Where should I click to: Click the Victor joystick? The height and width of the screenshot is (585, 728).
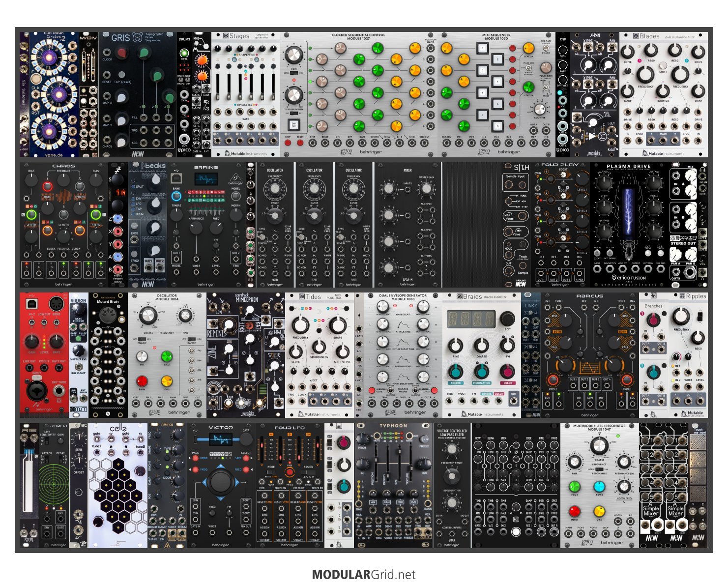[220, 482]
